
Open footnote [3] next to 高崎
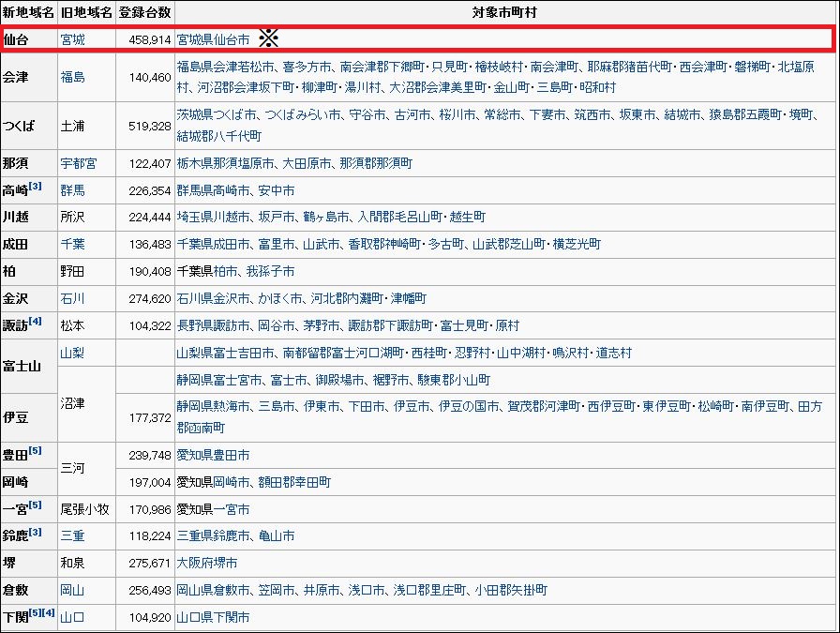(35, 187)
